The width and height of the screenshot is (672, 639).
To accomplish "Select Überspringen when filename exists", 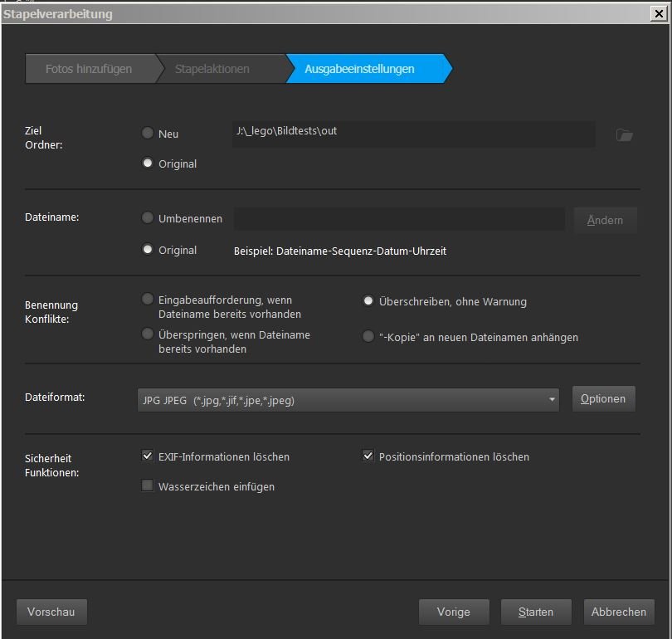I will [148, 334].
